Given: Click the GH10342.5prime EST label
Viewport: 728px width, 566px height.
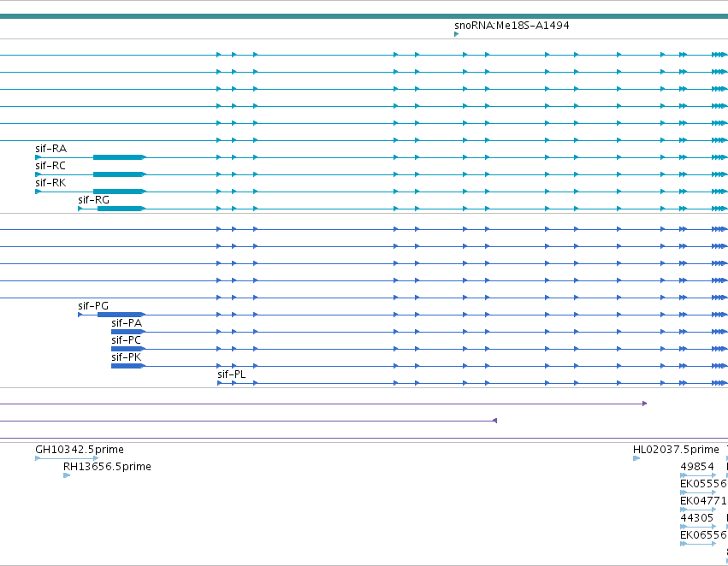Looking at the screenshot, I should click(x=80, y=450).
